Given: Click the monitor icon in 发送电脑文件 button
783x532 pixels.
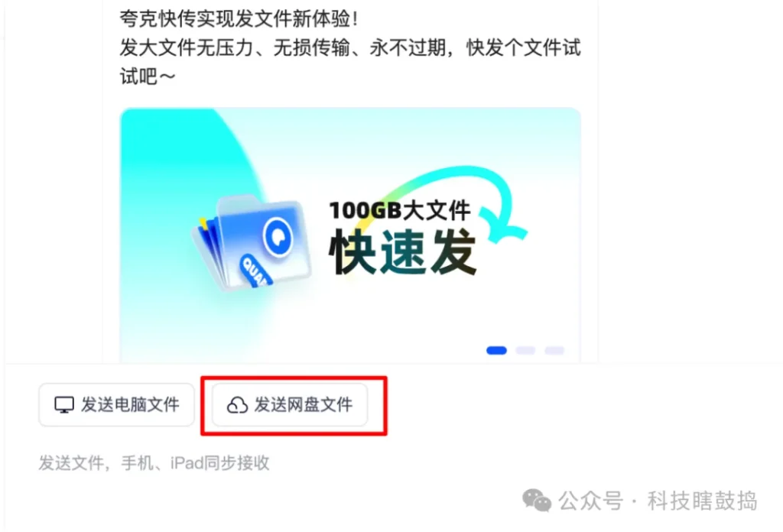Looking at the screenshot, I should click(64, 405).
